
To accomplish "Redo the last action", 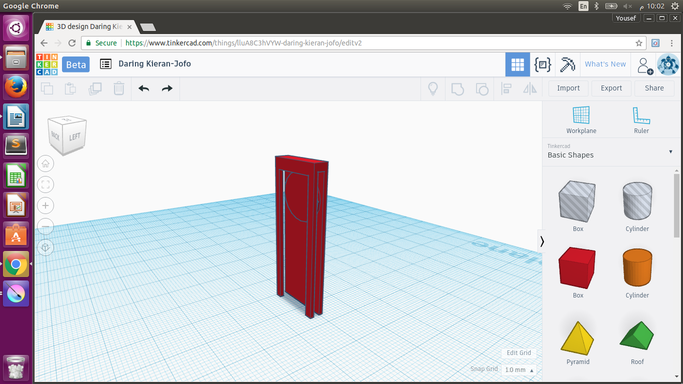I will click(x=167, y=88).
